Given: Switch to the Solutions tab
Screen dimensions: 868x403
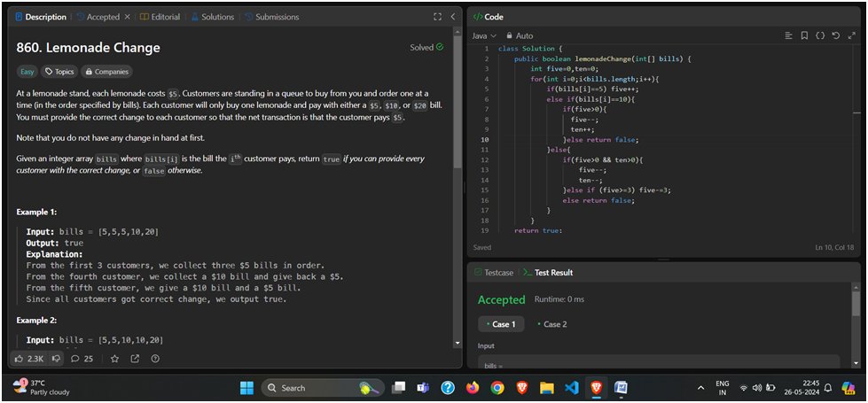Looking at the screenshot, I should point(213,17).
